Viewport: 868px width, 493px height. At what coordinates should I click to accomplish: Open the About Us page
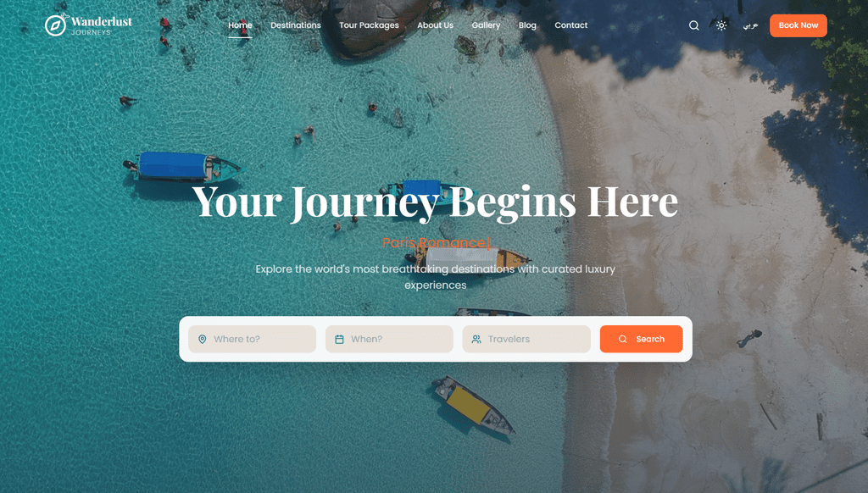tap(435, 25)
